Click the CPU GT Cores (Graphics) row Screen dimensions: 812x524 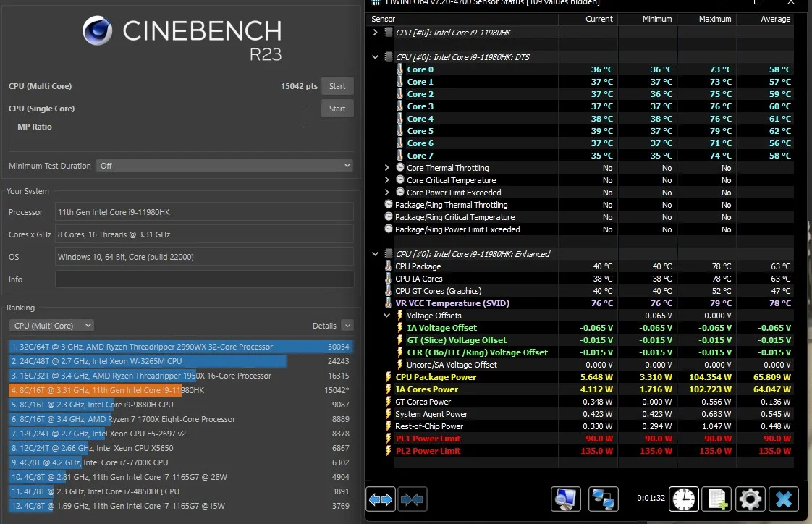589,291
